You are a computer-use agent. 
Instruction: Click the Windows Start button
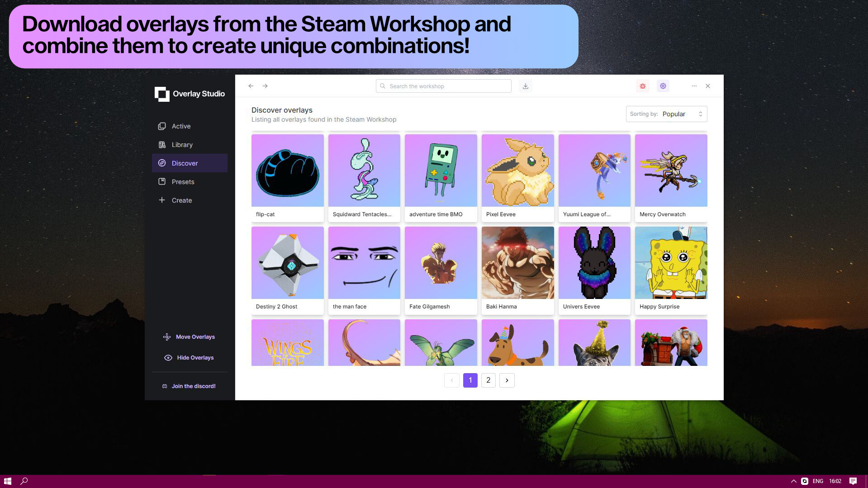pos(8,481)
